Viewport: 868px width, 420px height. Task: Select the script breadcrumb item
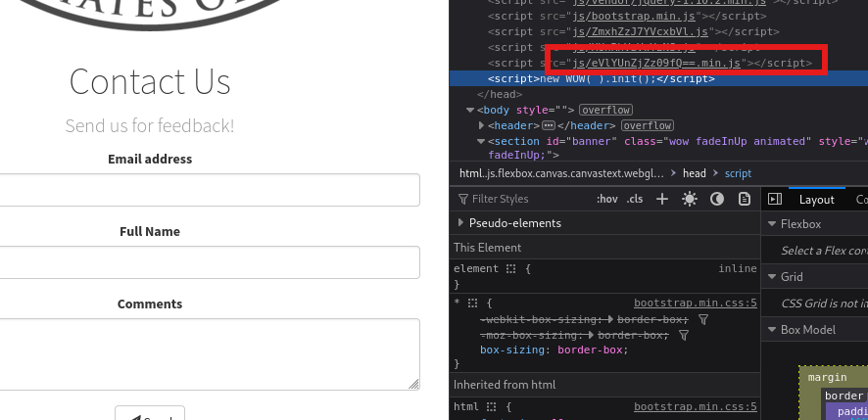(x=738, y=173)
